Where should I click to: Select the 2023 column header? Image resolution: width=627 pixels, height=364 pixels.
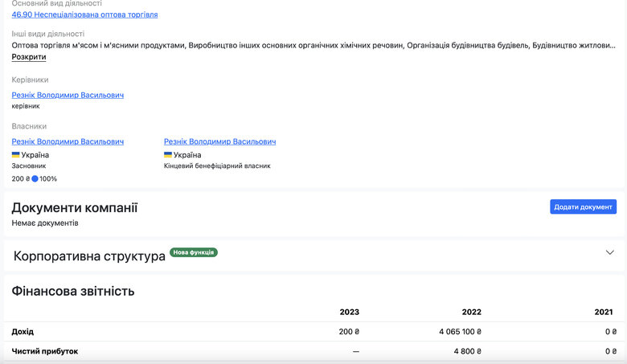point(349,312)
